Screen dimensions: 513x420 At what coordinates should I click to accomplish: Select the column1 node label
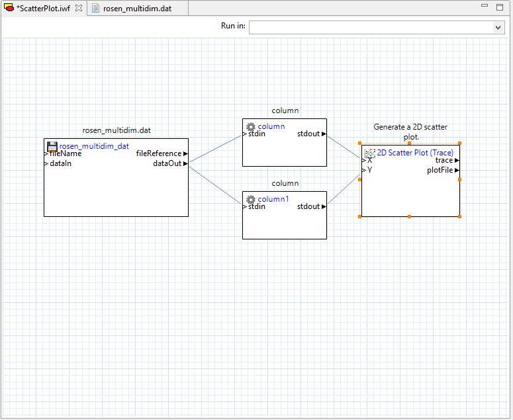tap(273, 199)
